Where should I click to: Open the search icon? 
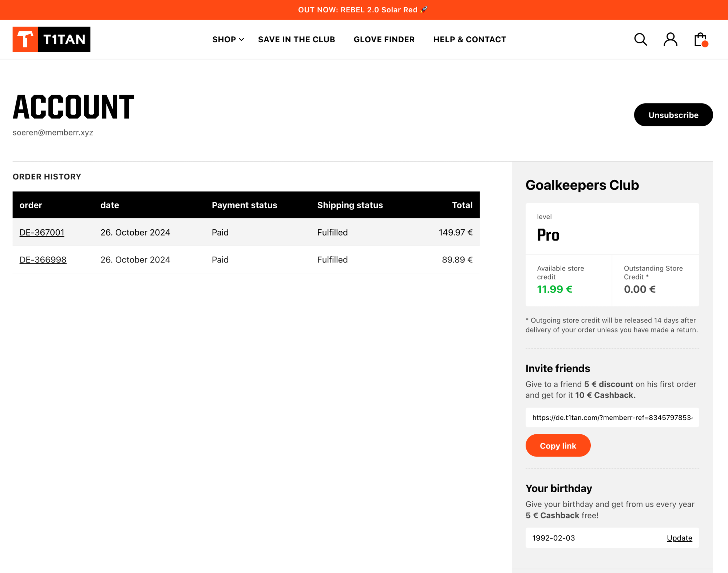[x=642, y=39]
